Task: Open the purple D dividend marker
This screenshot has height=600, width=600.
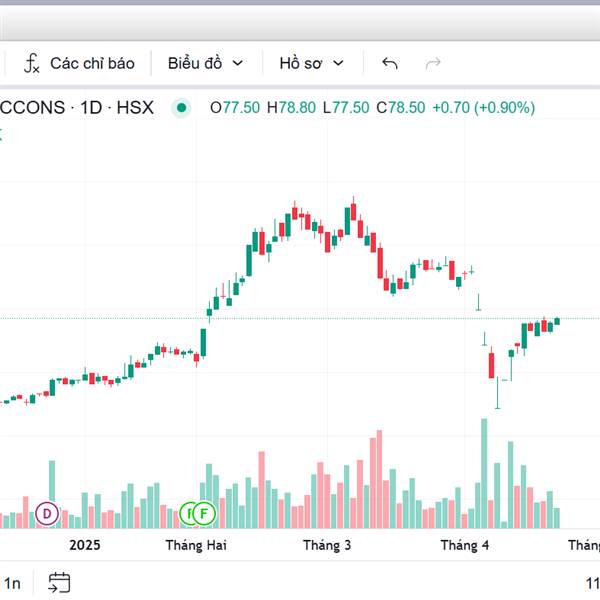Action: [47, 514]
